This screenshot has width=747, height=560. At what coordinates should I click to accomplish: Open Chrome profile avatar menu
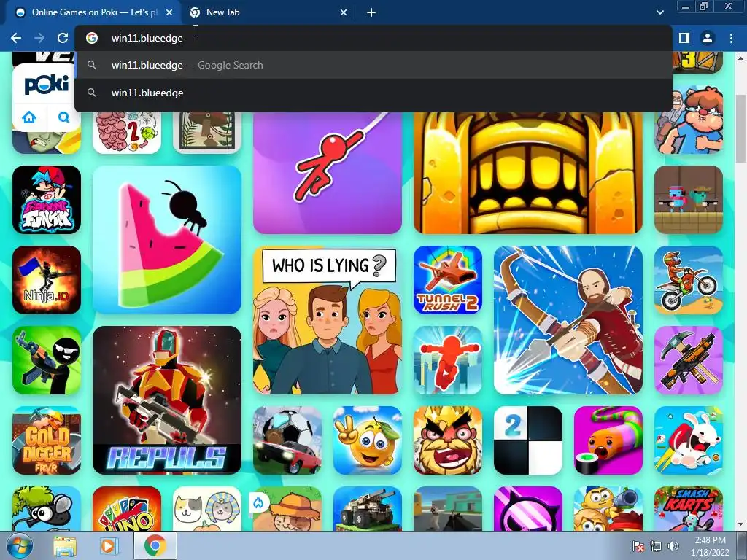(708, 38)
